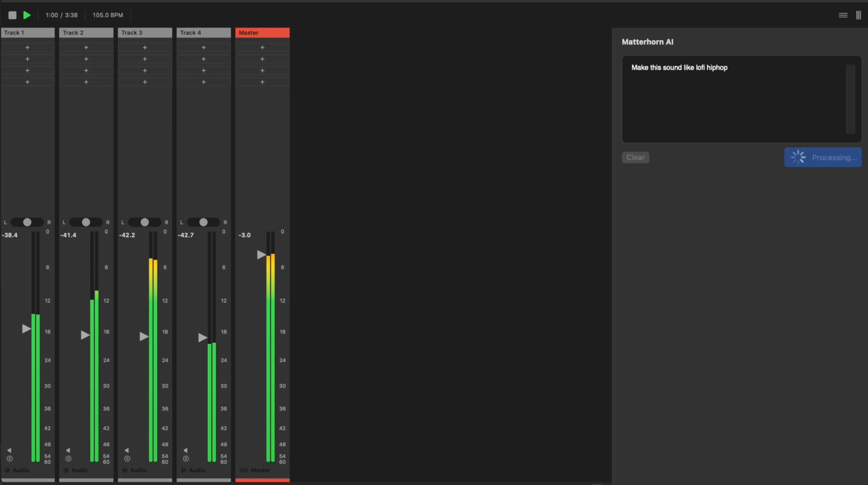
Task: Add a plugin to Track 4's fourth insert slot
Action: (203, 82)
